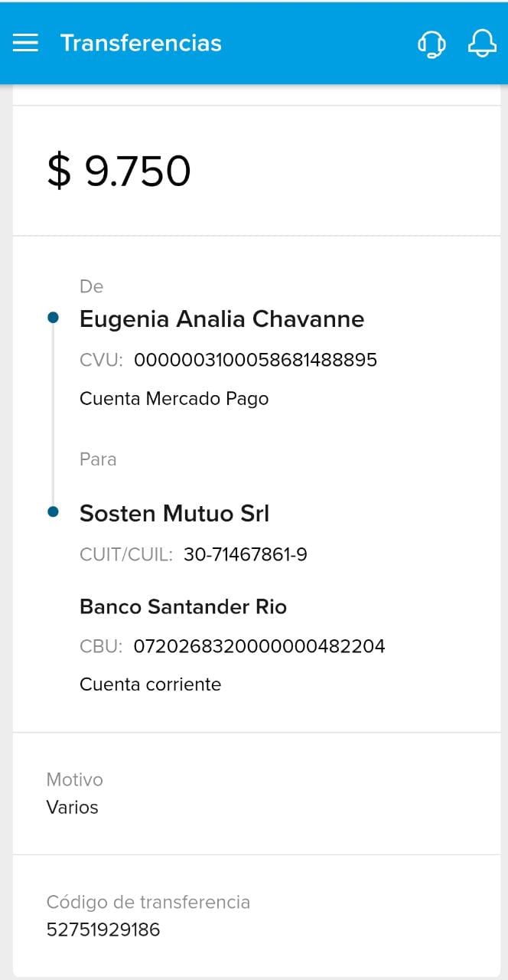
Task: Click Cuenta corriente account type
Action: coord(150,684)
